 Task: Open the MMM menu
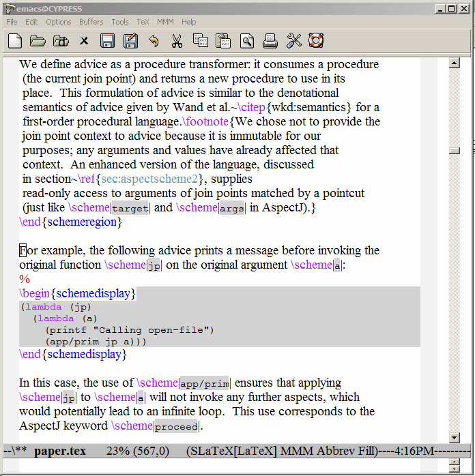[165, 22]
